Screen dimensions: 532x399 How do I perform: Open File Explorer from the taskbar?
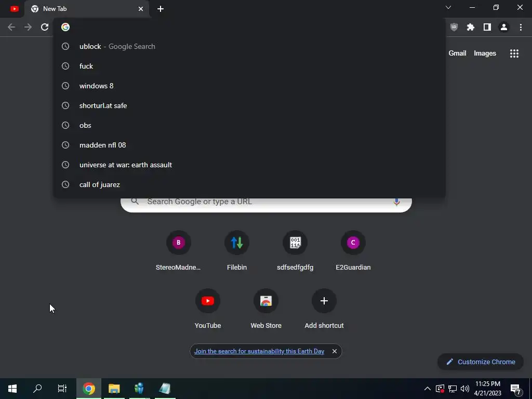point(114,389)
